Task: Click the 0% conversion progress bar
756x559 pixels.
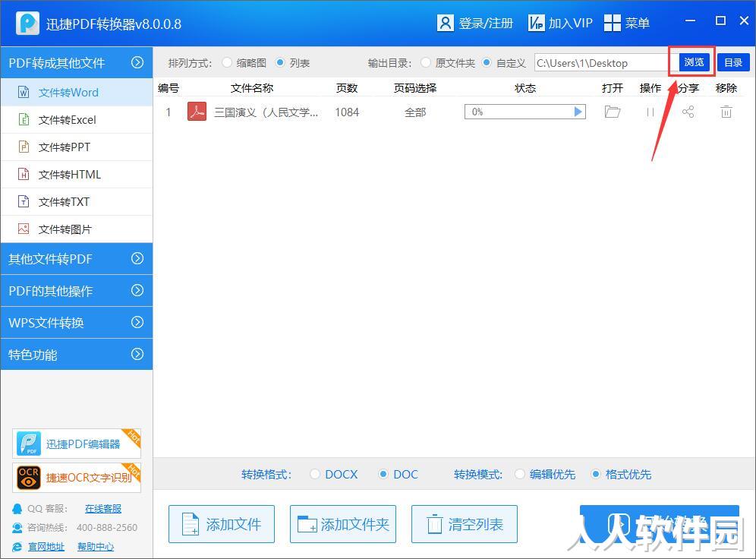Action: point(525,112)
